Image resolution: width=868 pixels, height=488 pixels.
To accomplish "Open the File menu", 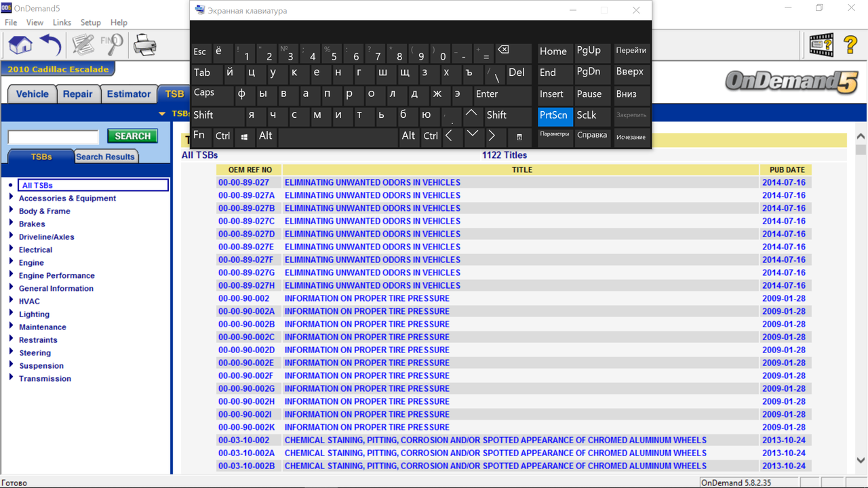I will 11,22.
